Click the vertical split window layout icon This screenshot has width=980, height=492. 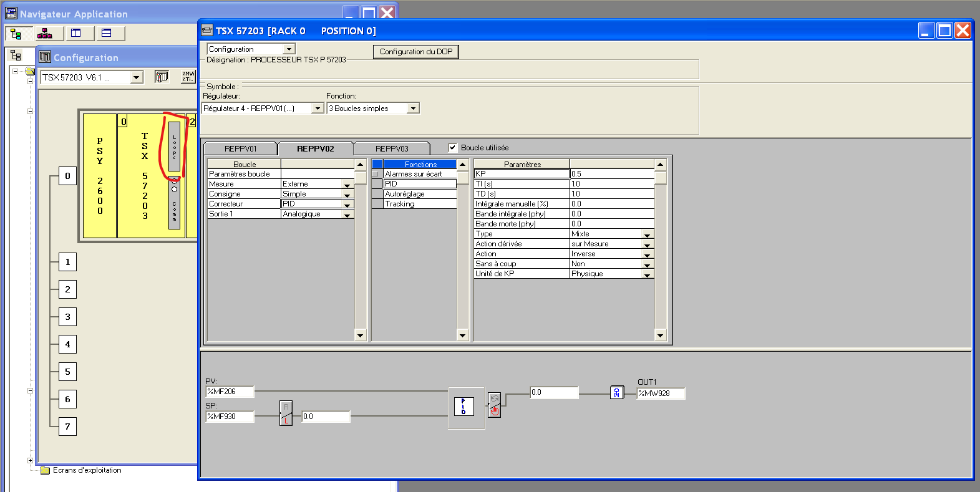[76, 34]
